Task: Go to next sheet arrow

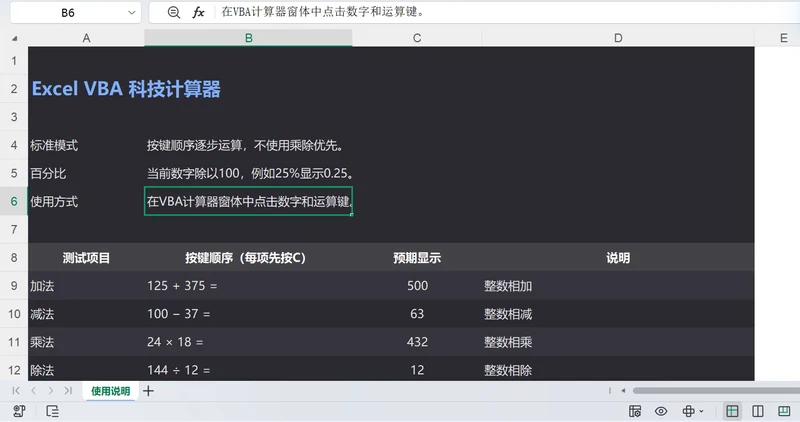Action: point(51,391)
